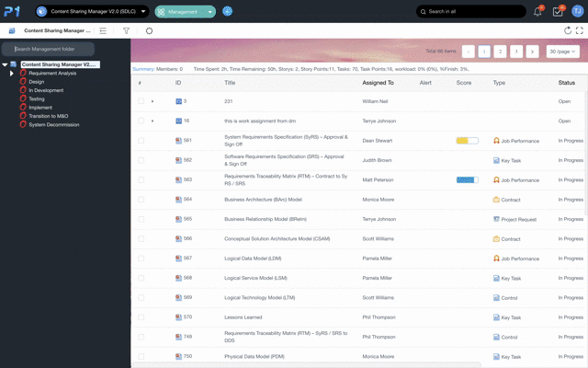Click the red circle icon beside Design
The width and height of the screenshot is (588, 368).
(23, 82)
